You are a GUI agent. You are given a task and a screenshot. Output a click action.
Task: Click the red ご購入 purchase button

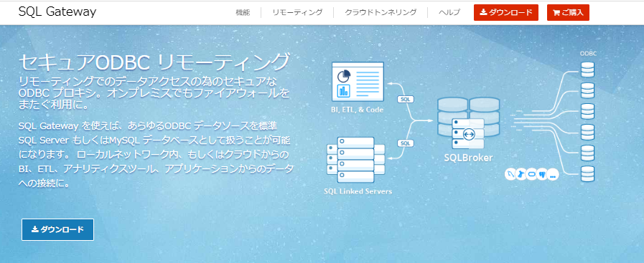pyautogui.click(x=568, y=13)
